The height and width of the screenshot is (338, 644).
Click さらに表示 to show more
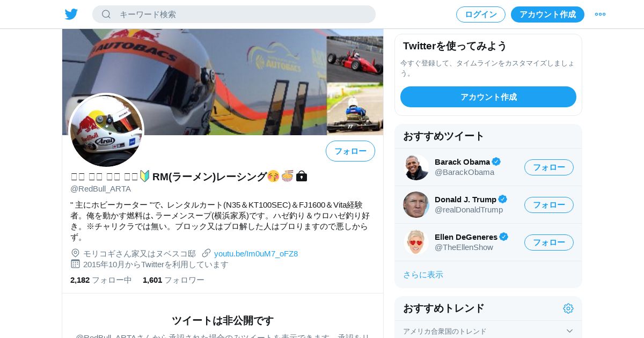coord(423,275)
